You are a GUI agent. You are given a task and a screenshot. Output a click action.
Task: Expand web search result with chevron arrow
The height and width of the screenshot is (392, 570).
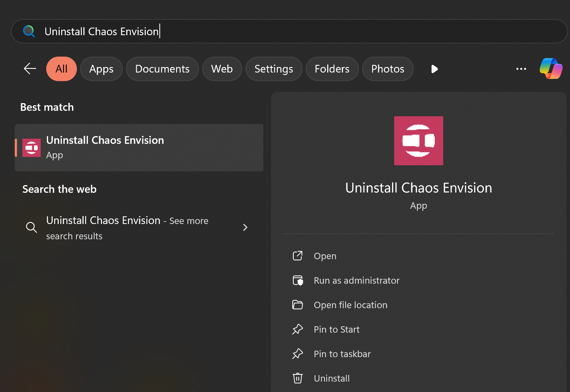pos(245,227)
